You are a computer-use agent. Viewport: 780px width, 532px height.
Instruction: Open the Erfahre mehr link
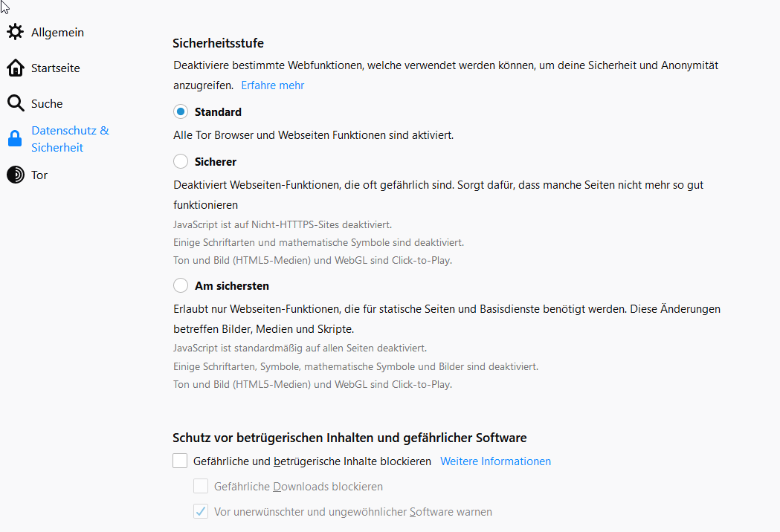click(x=272, y=85)
